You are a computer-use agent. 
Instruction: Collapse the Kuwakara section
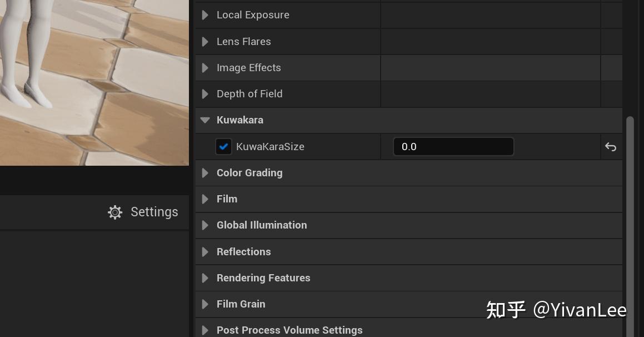(205, 120)
